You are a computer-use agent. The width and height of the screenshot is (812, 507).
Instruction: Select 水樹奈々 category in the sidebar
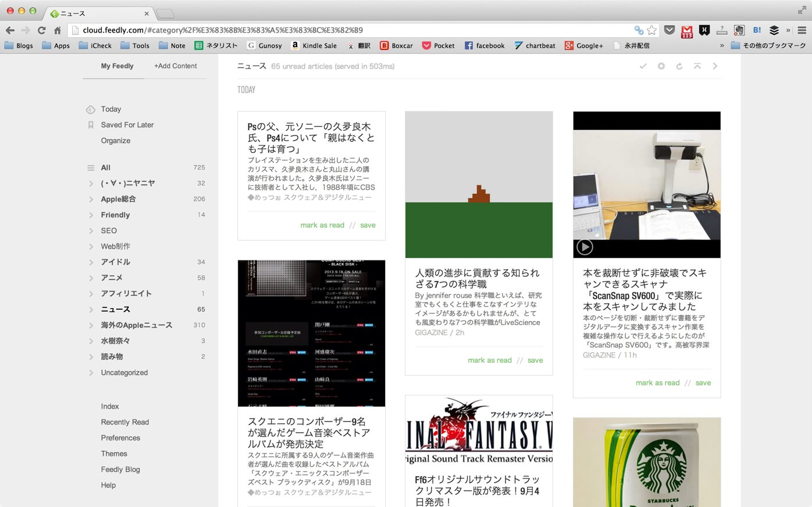pyautogui.click(x=115, y=341)
